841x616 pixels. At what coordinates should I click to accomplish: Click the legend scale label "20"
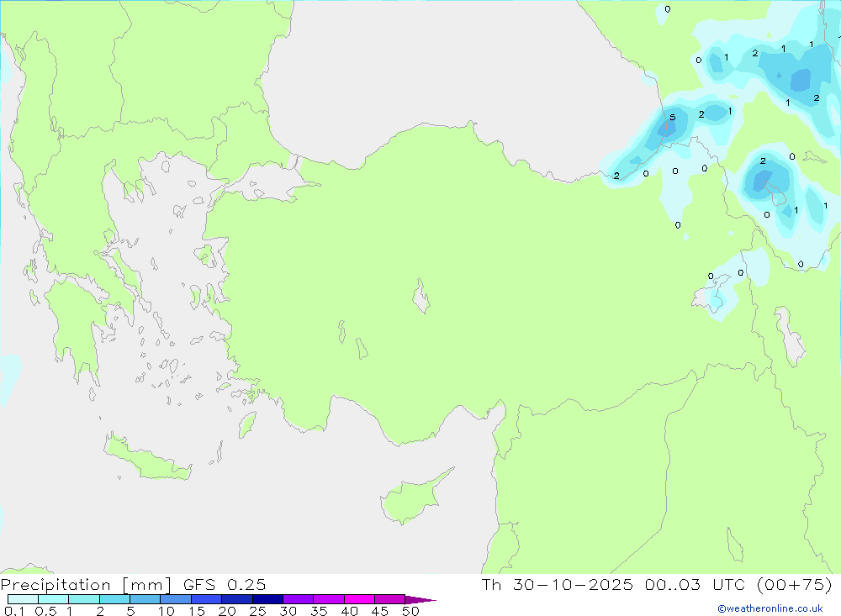227,611
